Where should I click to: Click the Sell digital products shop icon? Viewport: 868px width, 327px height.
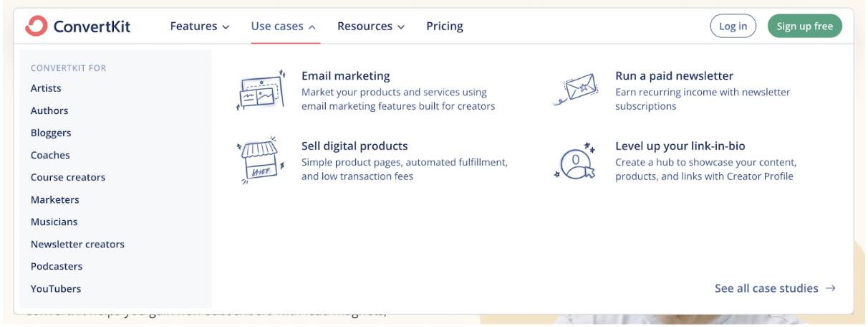[260, 161]
